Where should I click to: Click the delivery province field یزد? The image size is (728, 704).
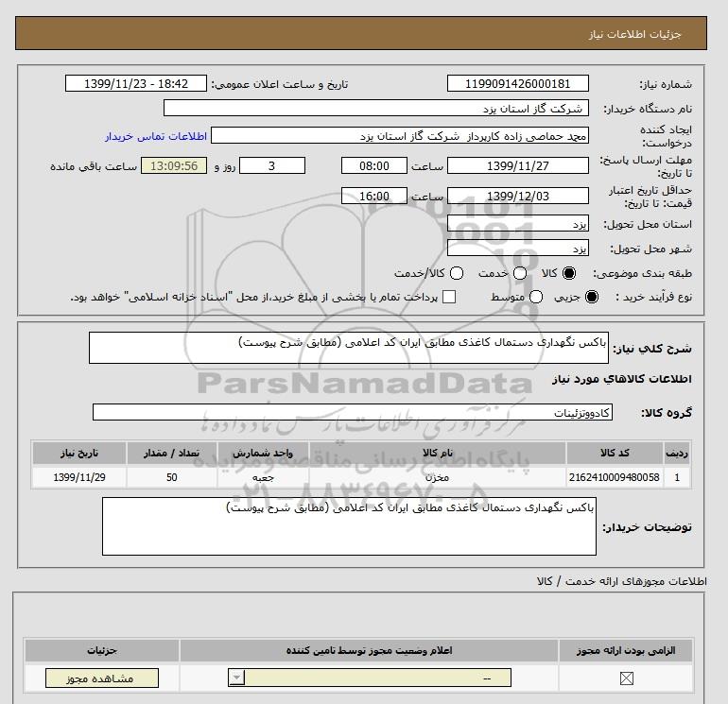518,223
